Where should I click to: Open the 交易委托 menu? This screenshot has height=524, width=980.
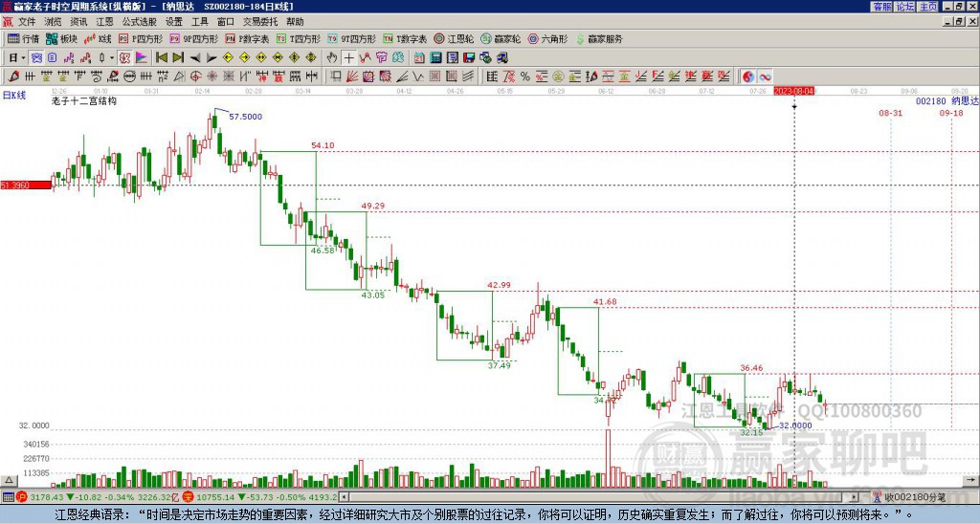pyautogui.click(x=260, y=22)
